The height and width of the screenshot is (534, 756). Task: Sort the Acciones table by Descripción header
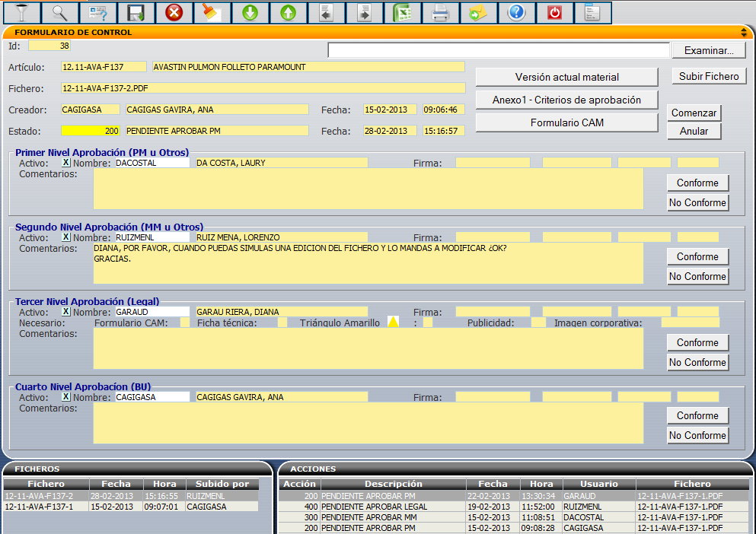393,484
